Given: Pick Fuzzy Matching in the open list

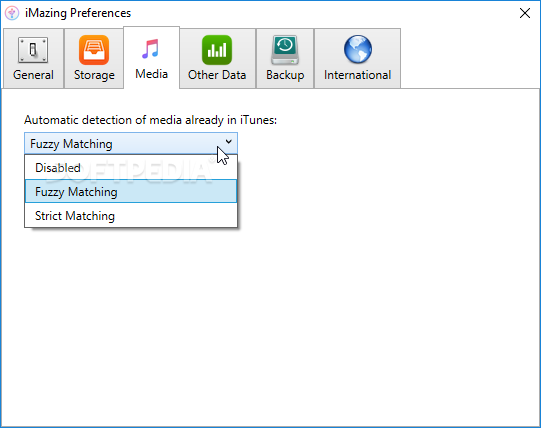Looking at the screenshot, I should [x=131, y=191].
